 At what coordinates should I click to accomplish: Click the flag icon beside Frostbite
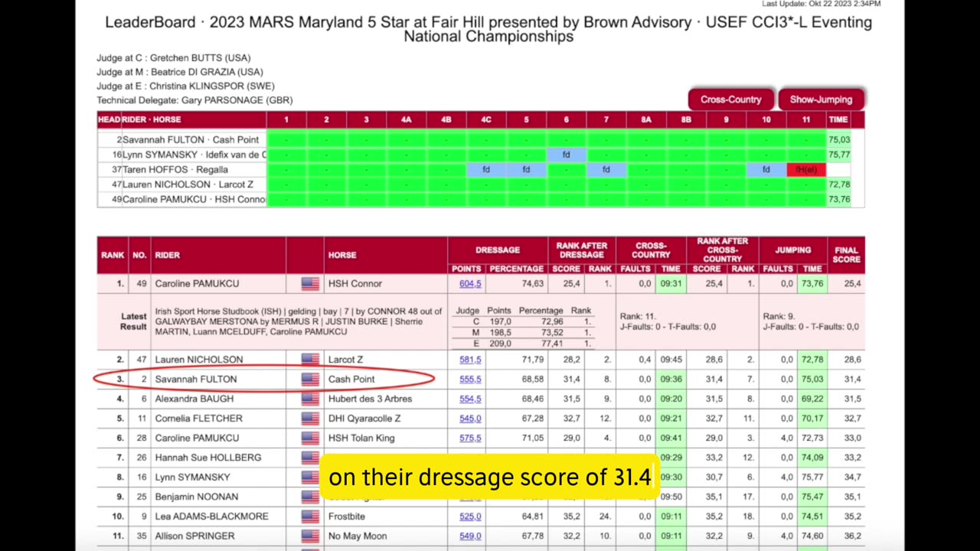(x=310, y=517)
